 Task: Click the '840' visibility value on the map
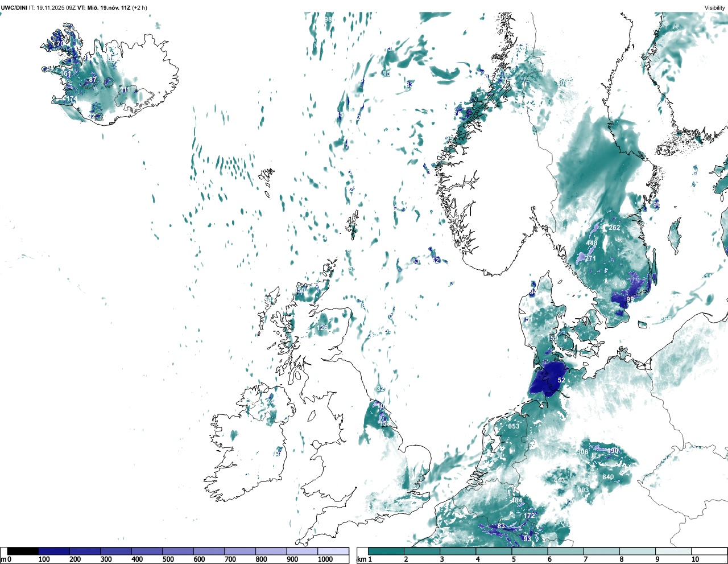[608, 477]
